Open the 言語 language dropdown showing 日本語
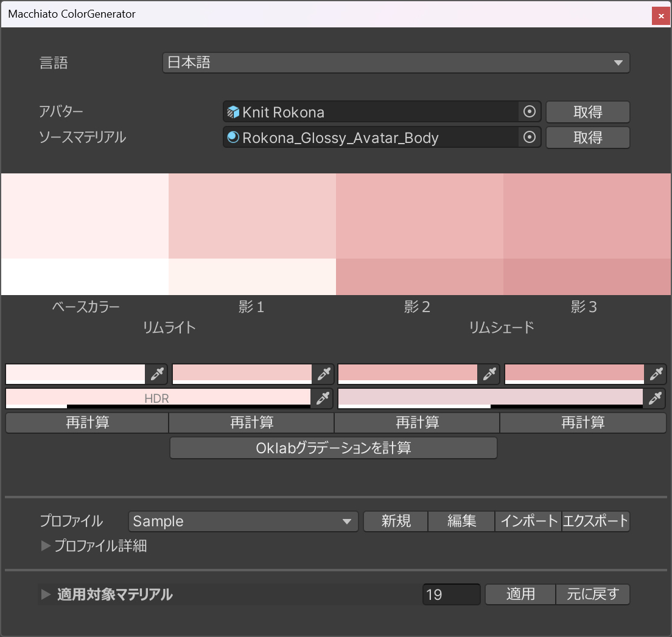672x637 pixels. [396, 63]
